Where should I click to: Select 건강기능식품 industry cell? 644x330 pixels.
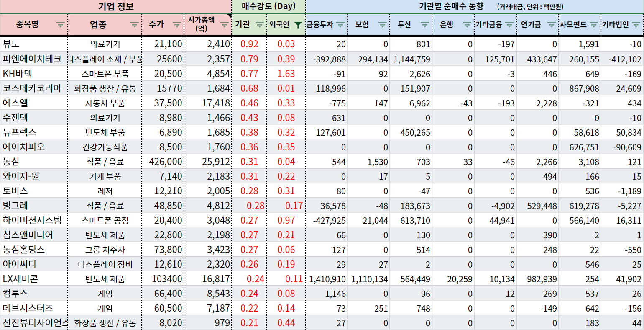point(105,147)
